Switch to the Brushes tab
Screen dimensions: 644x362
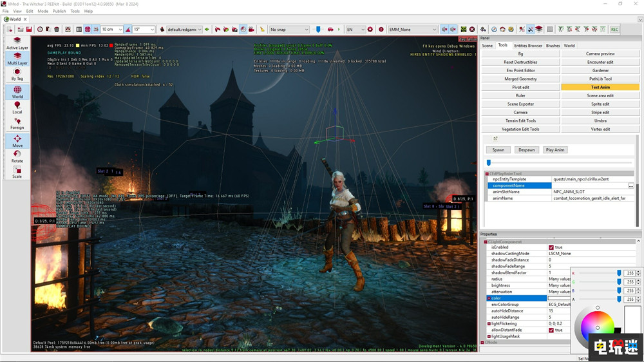coord(553,46)
